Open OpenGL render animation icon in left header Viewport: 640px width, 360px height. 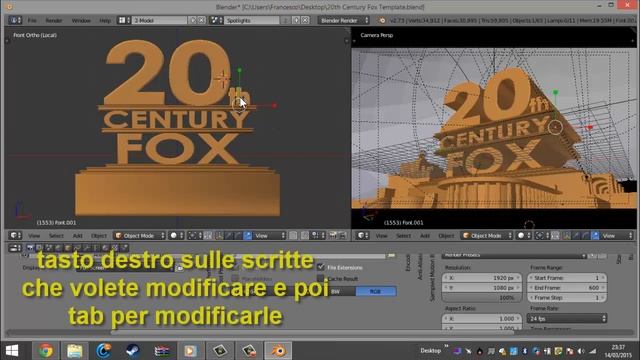[342, 236]
